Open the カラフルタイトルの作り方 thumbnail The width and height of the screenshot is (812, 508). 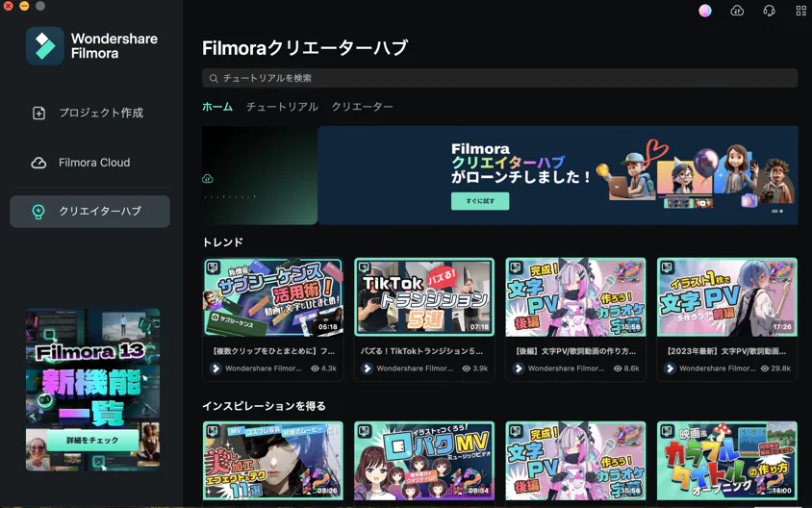point(727,460)
